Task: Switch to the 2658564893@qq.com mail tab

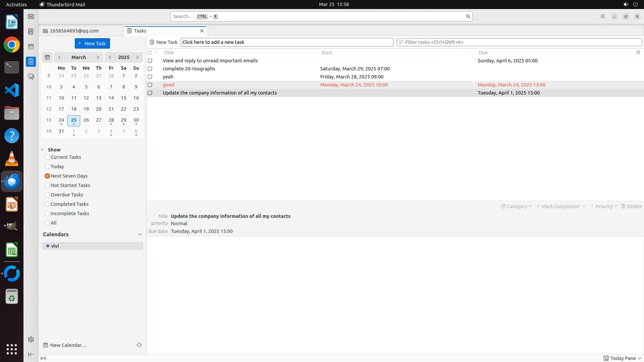Action: tap(74, 31)
